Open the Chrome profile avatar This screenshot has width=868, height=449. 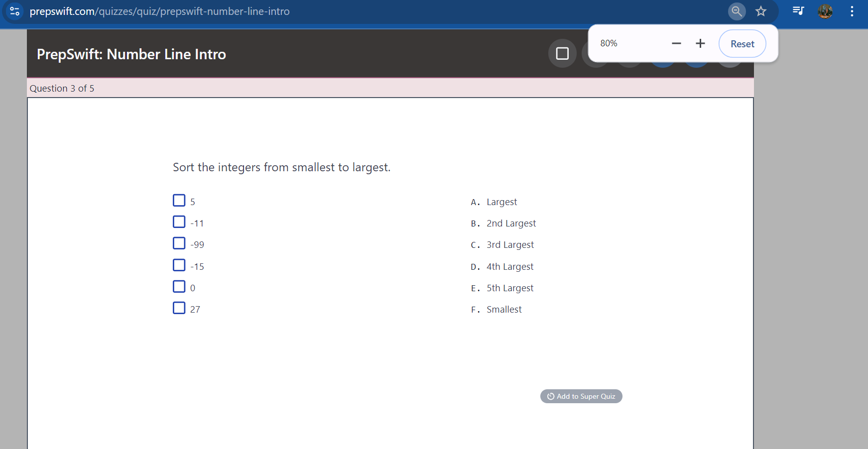tap(825, 11)
